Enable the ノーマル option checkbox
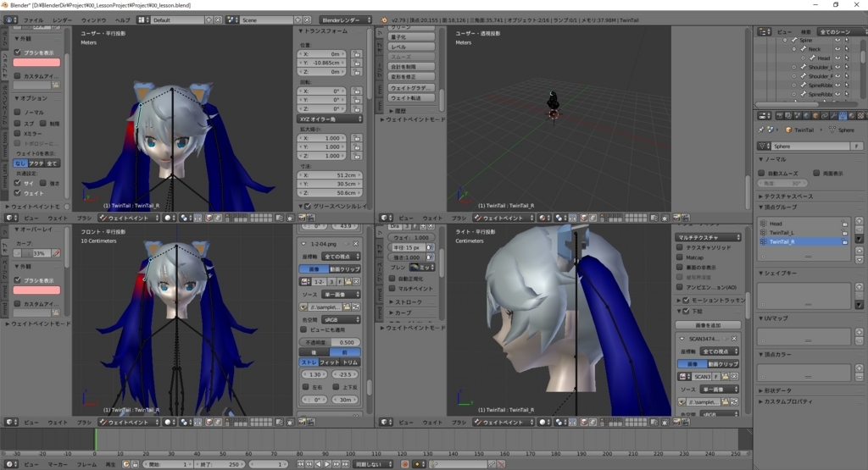The image size is (868, 470). (x=18, y=112)
